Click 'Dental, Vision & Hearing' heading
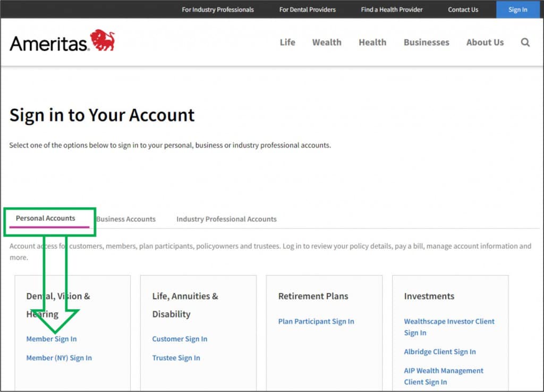This screenshot has width=544, height=392. pyautogui.click(x=58, y=305)
